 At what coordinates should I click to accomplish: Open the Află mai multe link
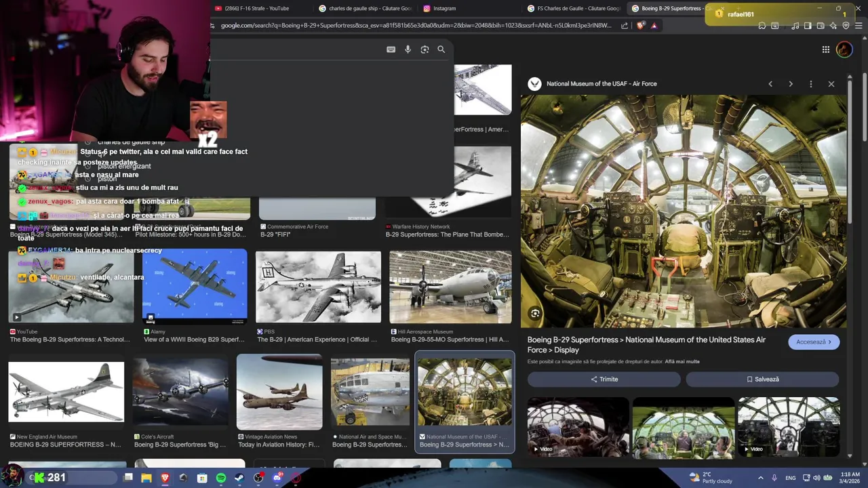(682, 361)
